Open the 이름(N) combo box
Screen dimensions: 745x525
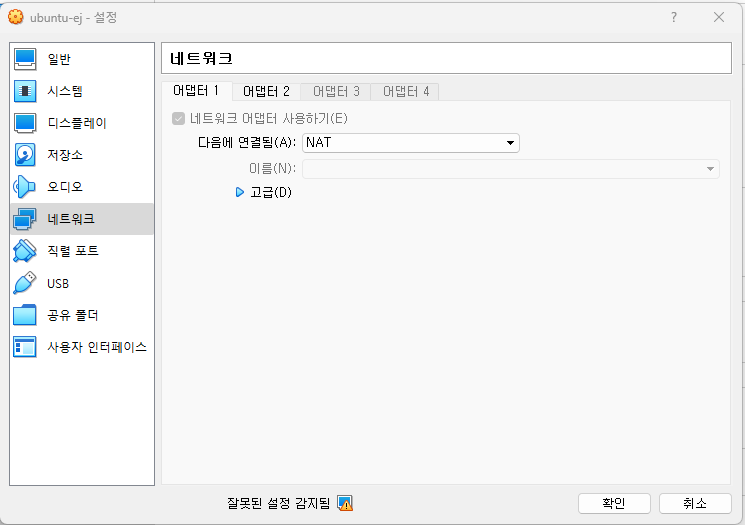pyautogui.click(x=511, y=169)
